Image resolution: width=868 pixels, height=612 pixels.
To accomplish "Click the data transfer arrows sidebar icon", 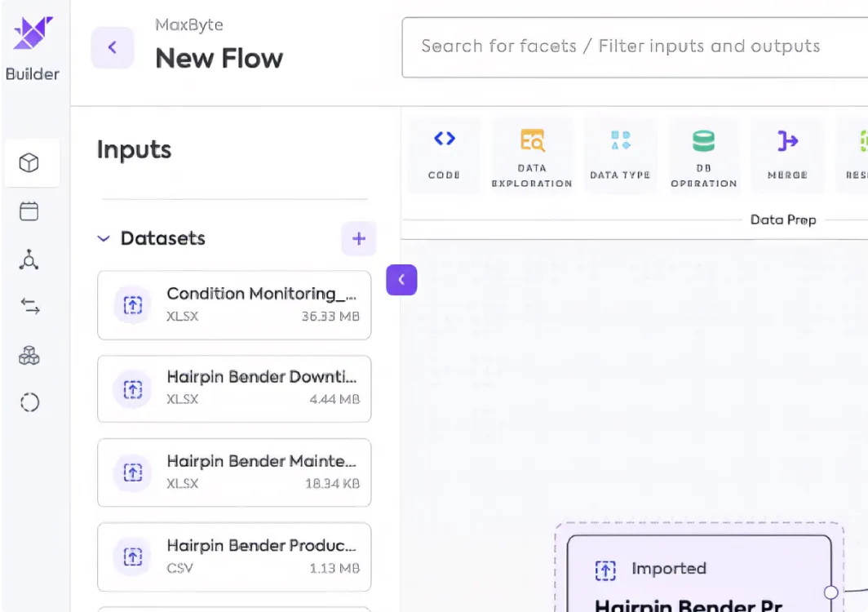I will click(x=29, y=306).
